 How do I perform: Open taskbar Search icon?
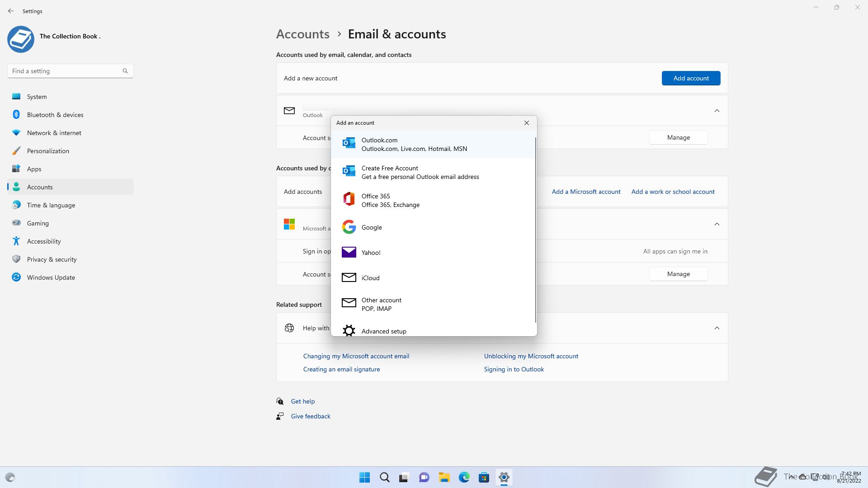coord(385,477)
